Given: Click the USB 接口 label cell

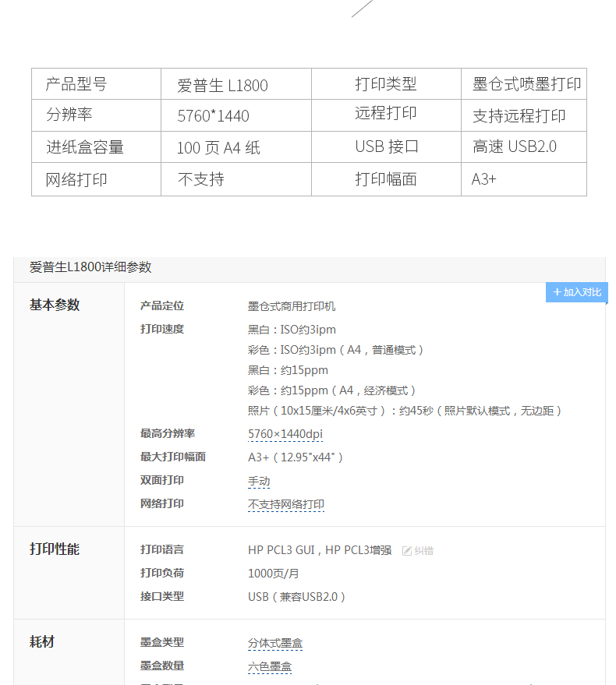Looking at the screenshot, I should [x=386, y=147].
